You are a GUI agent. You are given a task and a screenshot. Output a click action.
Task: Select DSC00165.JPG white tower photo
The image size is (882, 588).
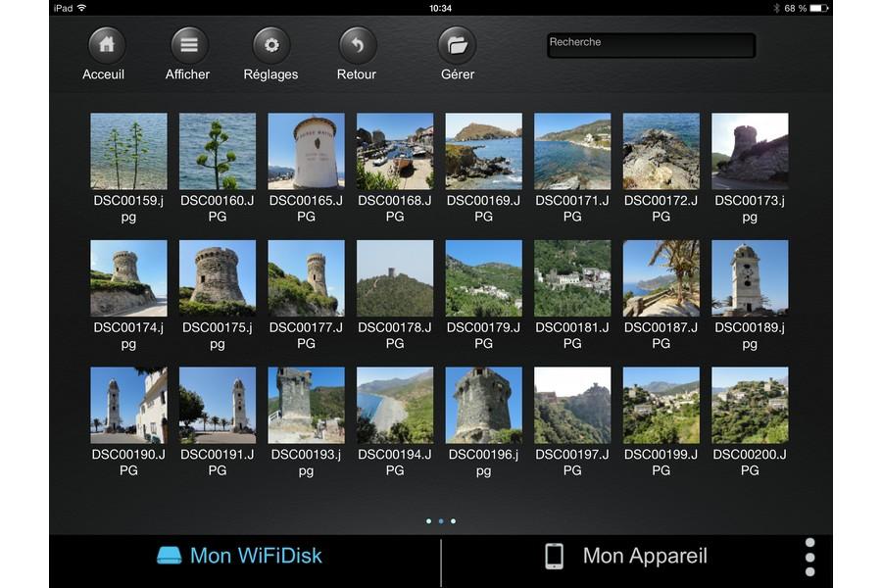pyautogui.click(x=306, y=151)
